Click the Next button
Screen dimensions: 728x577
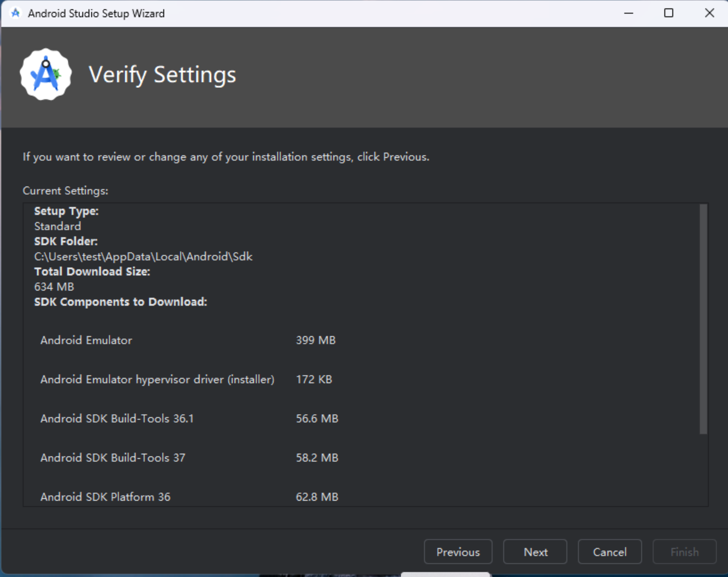click(535, 552)
